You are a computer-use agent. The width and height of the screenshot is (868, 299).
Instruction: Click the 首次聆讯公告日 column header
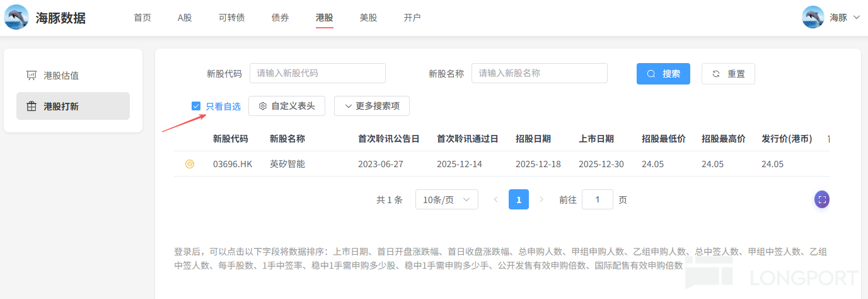(x=389, y=139)
